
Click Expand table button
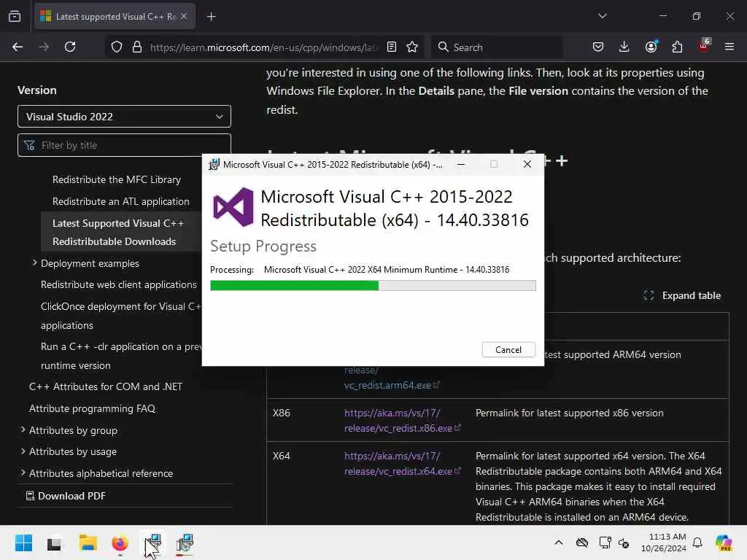[x=682, y=296]
